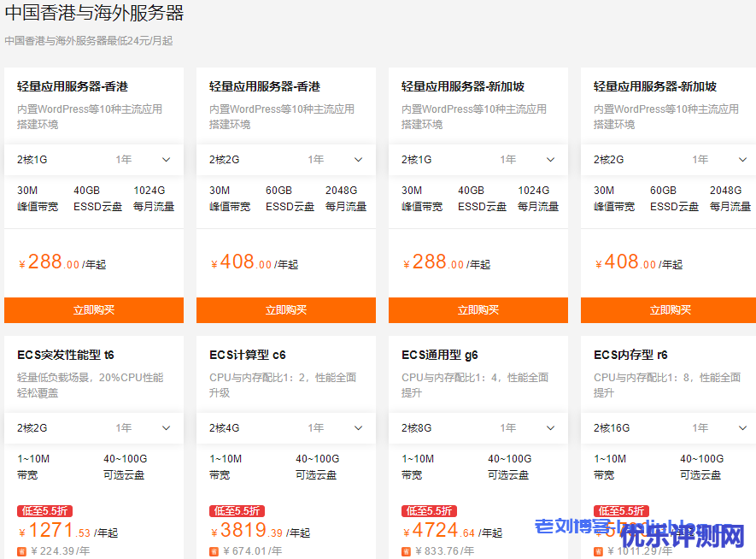Open the ECS通用型 g6 product title
756x559 pixels.
(x=440, y=355)
